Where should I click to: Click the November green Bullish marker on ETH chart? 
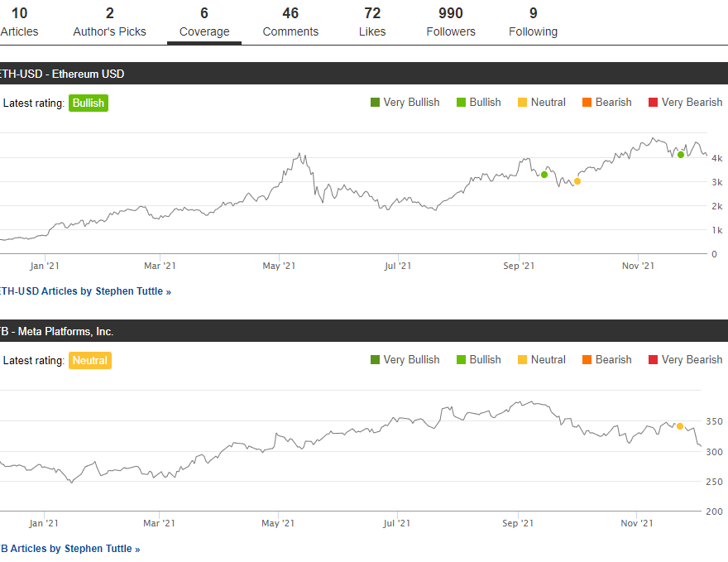pos(681,155)
